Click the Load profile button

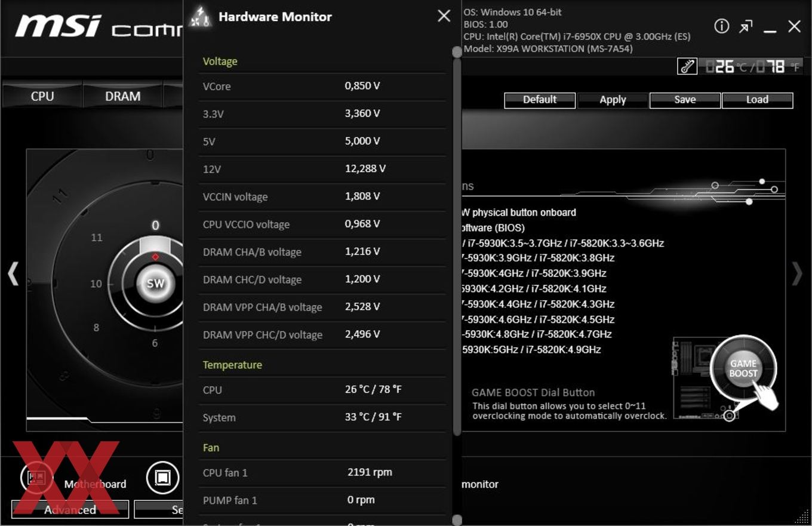[x=757, y=100]
